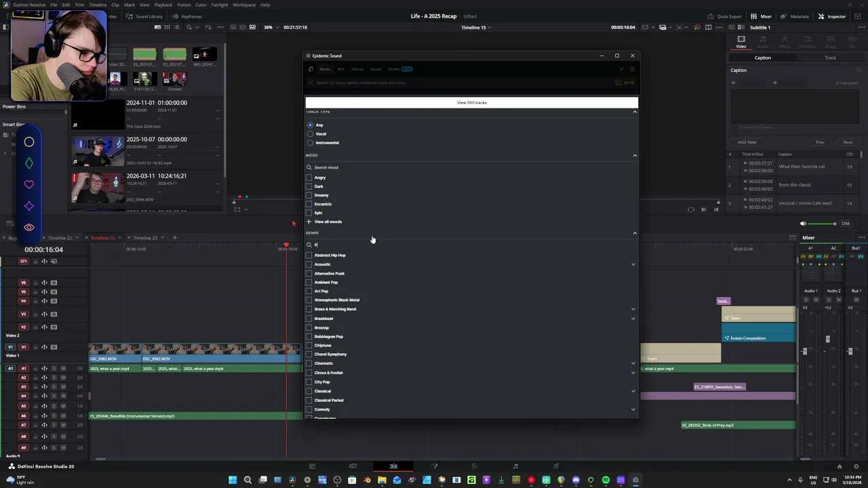Image resolution: width=868 pixels, height=488 pixels.
Task: Select the Vocal track type radio
Action: 310,134
